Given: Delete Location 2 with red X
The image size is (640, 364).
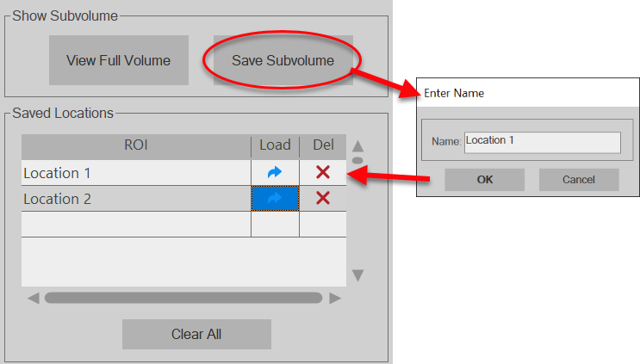Looking at the screenshot, I should pos(323,199).
